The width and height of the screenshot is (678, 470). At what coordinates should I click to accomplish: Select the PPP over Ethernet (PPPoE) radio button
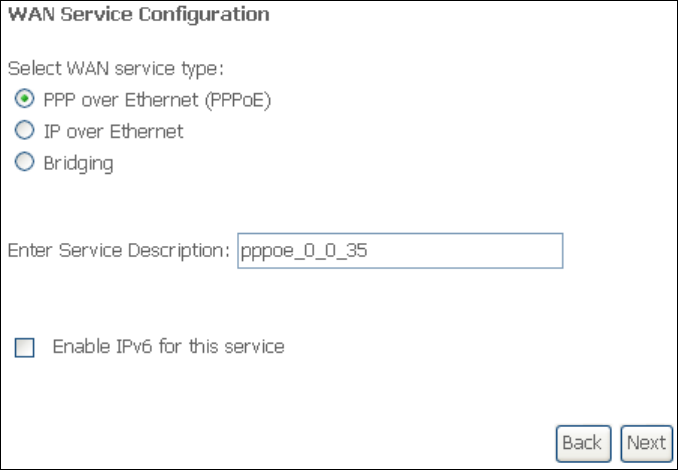(x=25, y=99)
